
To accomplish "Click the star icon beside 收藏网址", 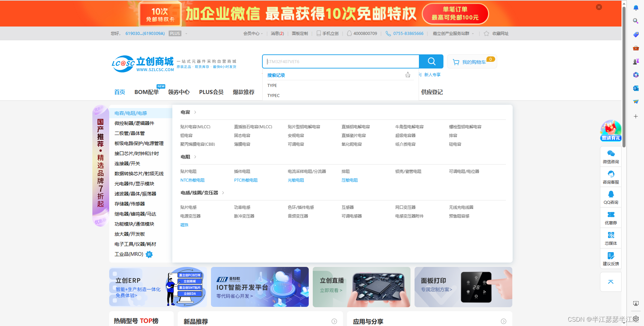I will click(x=486, y=34).
